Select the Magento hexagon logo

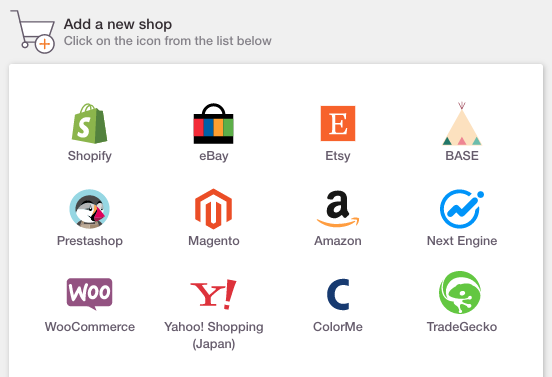click(x=213, y=209)
